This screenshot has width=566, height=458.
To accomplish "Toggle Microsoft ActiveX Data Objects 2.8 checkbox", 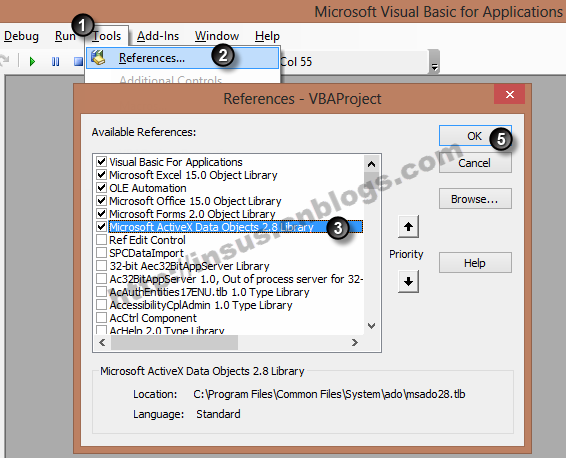I will tap(101, 227).
